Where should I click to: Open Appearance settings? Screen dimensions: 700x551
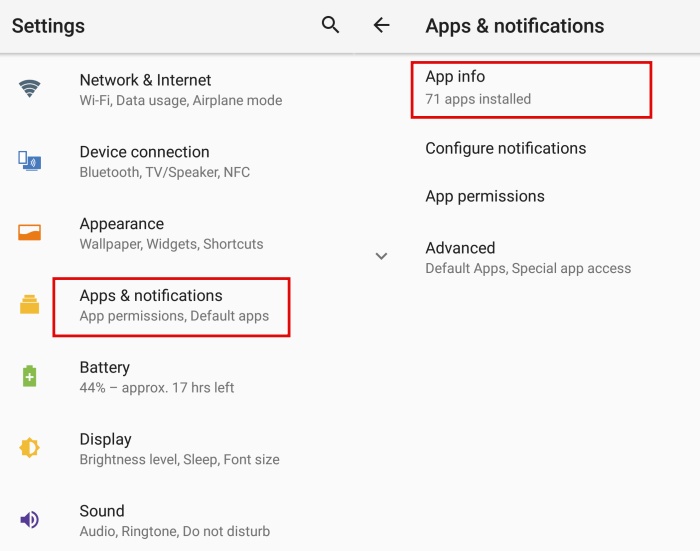[x=176, y=234]
